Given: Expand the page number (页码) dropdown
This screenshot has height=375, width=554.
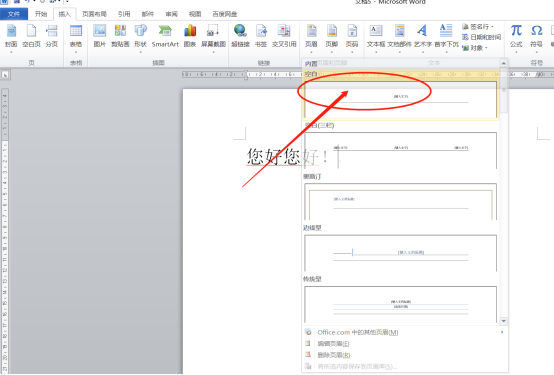Looking at the screenshot, I should [x=352, y=38].
